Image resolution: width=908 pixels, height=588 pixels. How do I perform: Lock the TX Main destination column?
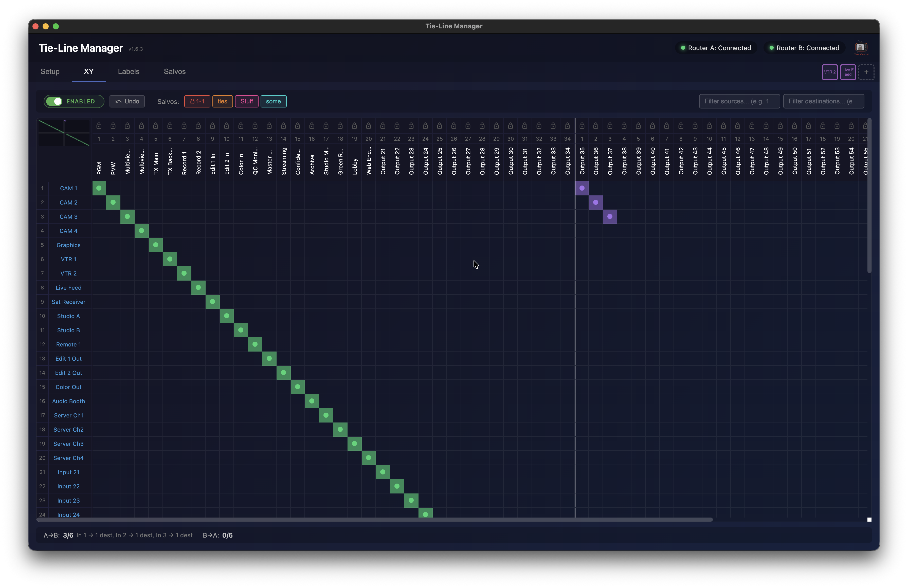click(156, 125)
